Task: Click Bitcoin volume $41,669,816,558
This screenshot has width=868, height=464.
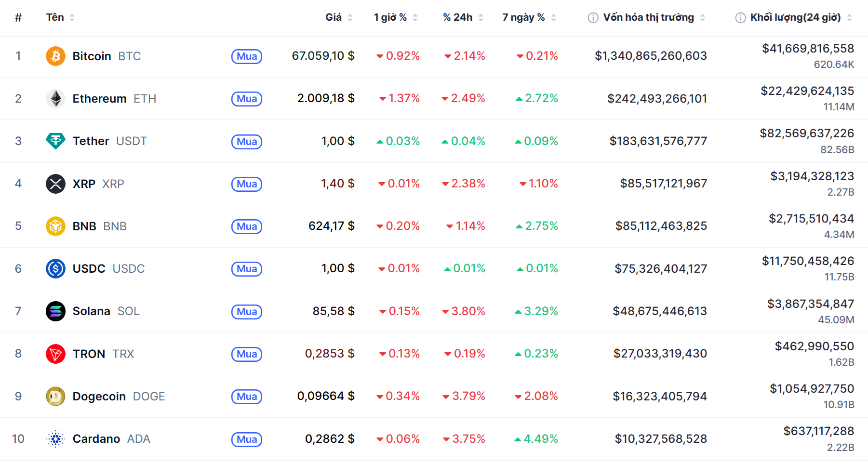Action: [808, 49]
